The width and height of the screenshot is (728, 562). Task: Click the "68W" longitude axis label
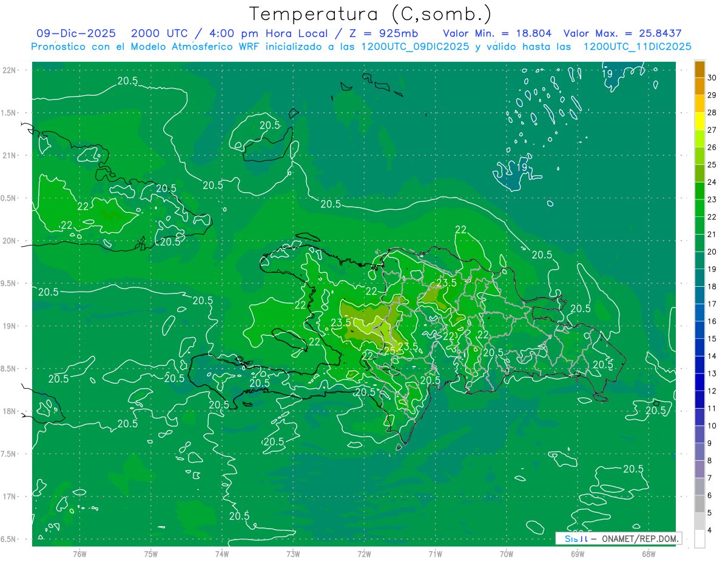pos(649,554)
